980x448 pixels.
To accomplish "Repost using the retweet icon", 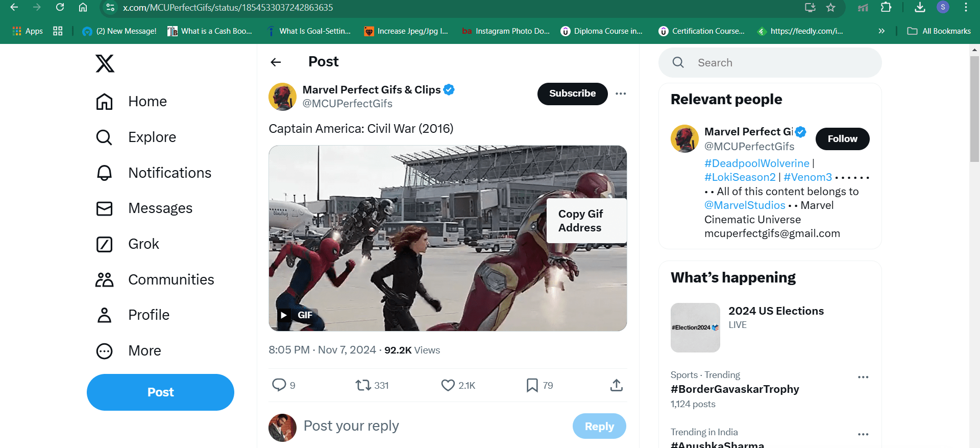I will (363, 385).
